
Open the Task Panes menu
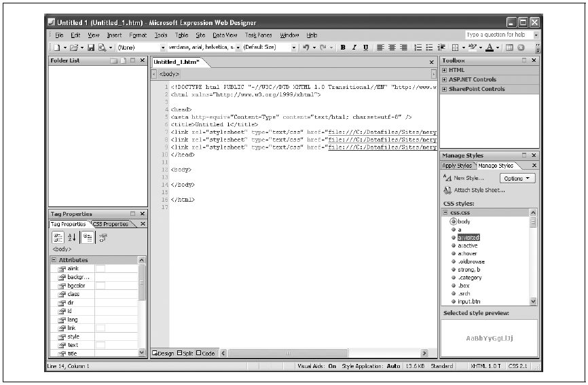[x=259, y=35]
